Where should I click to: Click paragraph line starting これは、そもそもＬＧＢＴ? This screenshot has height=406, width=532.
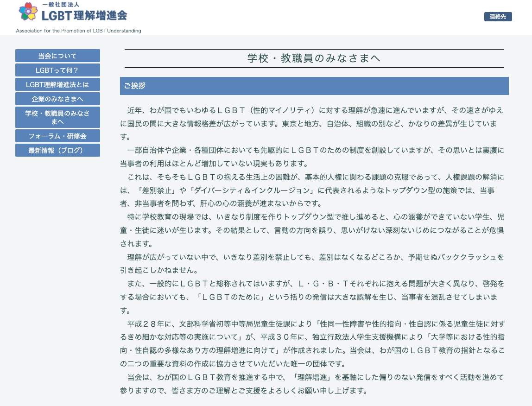(x=316, y=177)
